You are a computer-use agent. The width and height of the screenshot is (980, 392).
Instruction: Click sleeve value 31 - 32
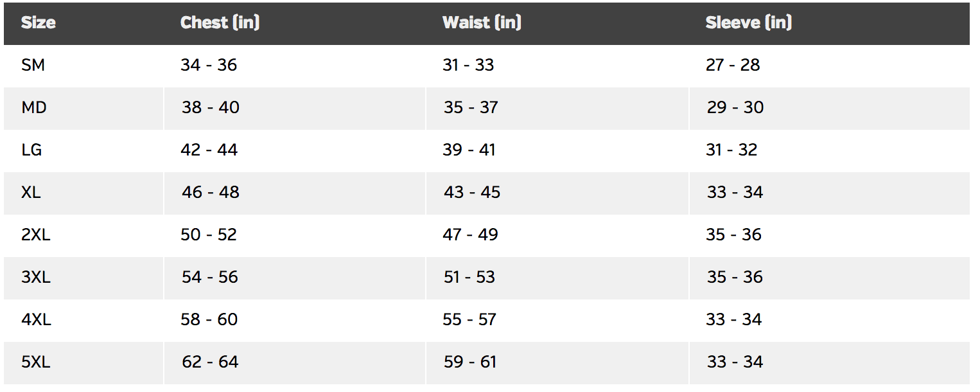click(x=731, y=150)
